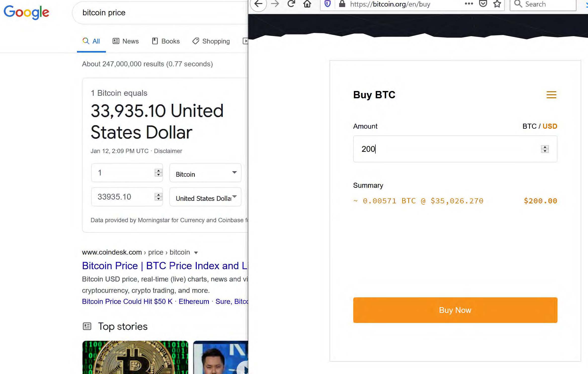
Task: Select the Shopping tab on Google results
Action: (211, 41)
